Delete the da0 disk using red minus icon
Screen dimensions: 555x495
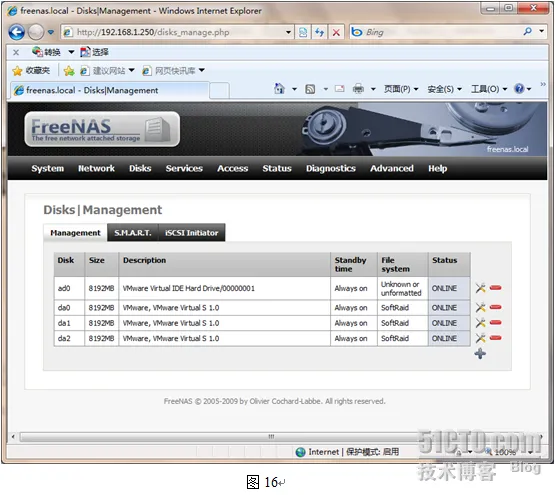(496, 307)
